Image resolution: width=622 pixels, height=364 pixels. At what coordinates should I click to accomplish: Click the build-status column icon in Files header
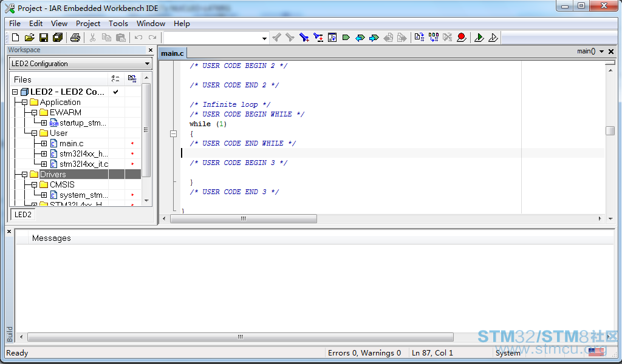coord(132,79)
